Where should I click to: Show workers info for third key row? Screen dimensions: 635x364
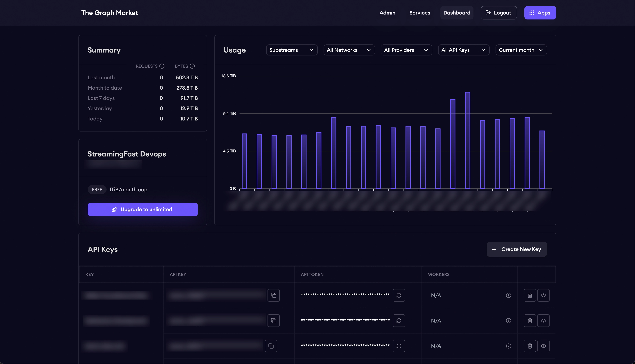coord(508,346)
